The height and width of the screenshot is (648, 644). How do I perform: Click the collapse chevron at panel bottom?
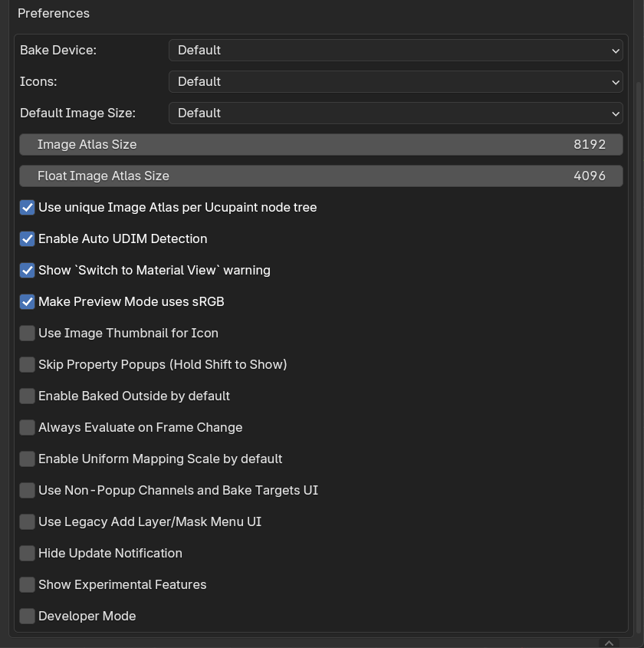[x=609, y=643]
